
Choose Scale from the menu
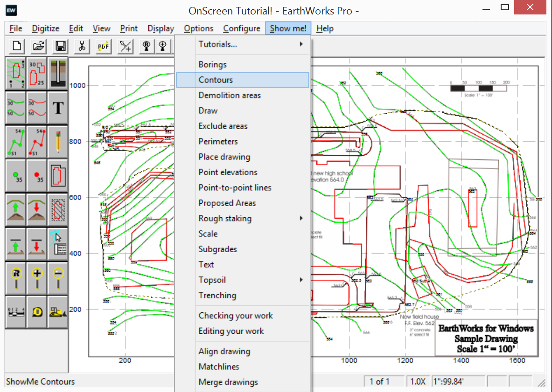click(243, 234)
